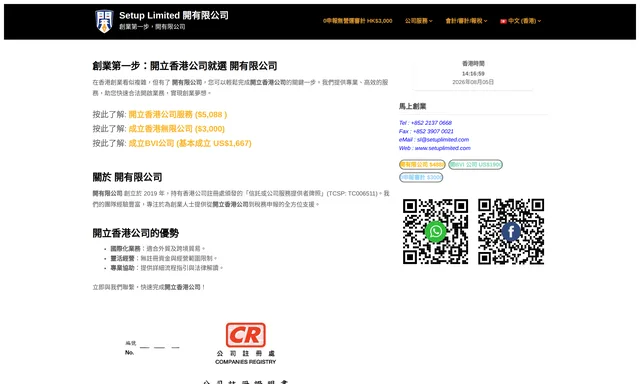
Task: Open the 成立香港無限公司 ($3,000) link
Action: pos(176,129)
